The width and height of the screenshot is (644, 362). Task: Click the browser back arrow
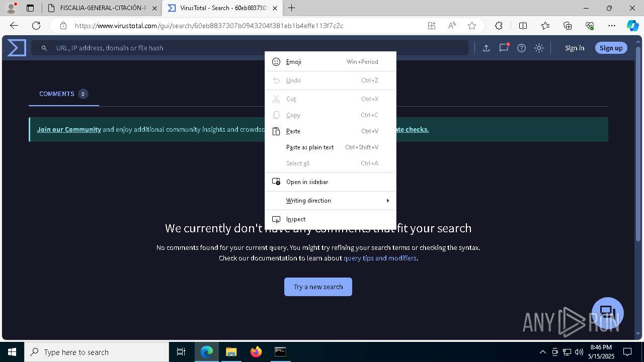[14, 26]
